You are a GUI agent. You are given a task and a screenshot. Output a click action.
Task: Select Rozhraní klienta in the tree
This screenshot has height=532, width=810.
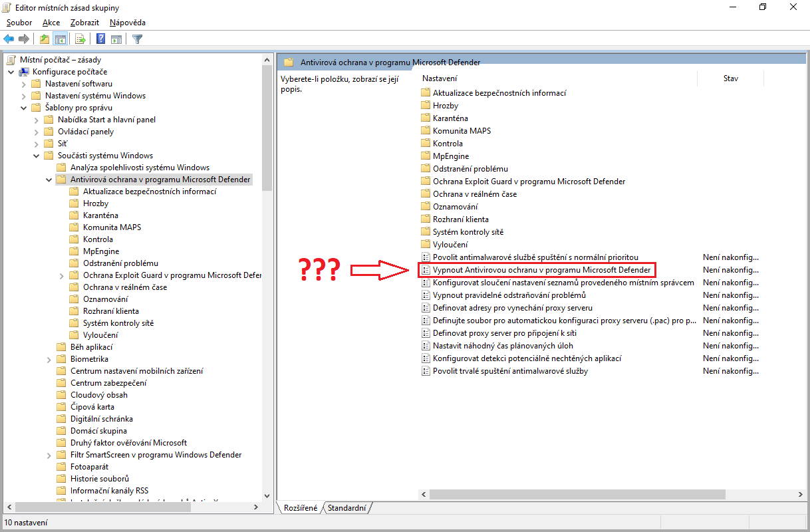(111, 311)
